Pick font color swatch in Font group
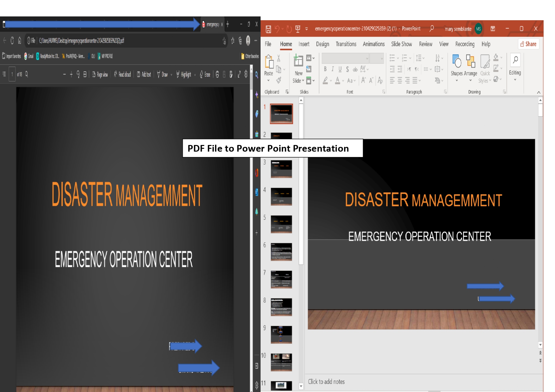 [338, 80]
